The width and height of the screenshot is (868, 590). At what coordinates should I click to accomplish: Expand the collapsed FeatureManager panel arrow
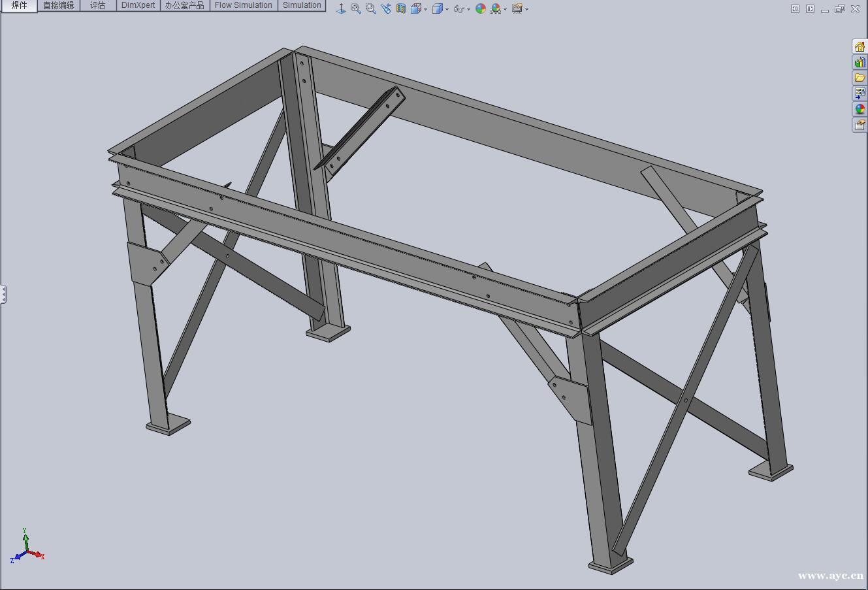(4, 294)
